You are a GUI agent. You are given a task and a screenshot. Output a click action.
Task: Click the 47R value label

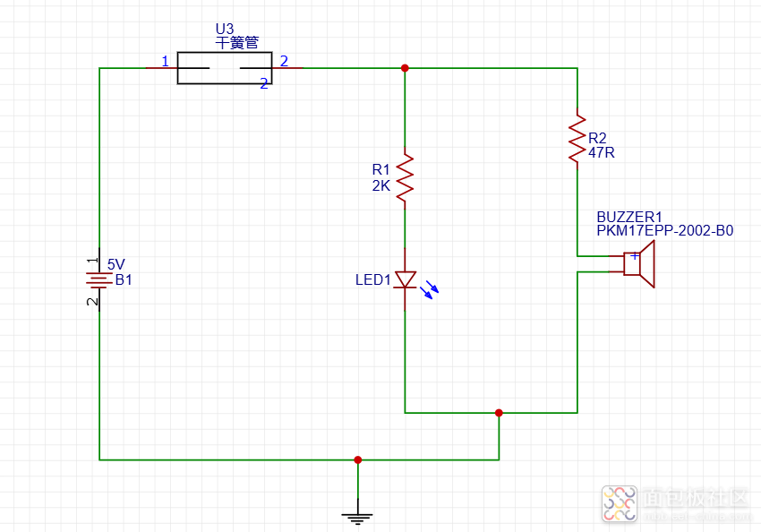(x=601, y=152)
